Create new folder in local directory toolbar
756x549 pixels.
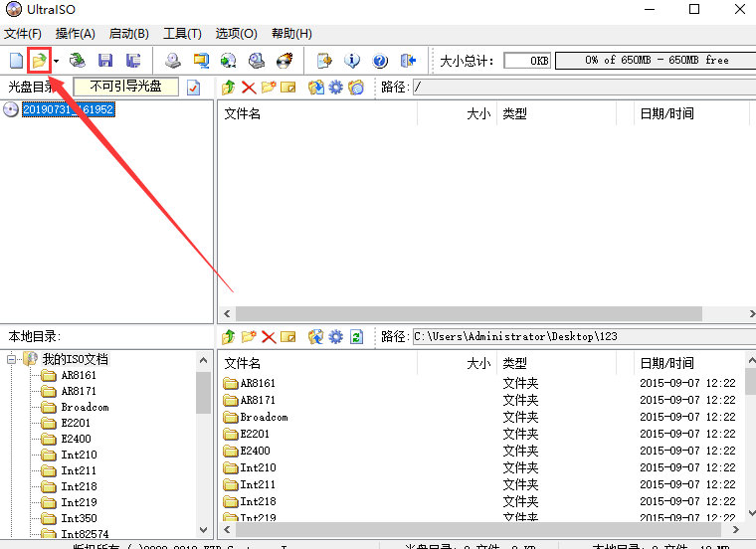(249, 337)
